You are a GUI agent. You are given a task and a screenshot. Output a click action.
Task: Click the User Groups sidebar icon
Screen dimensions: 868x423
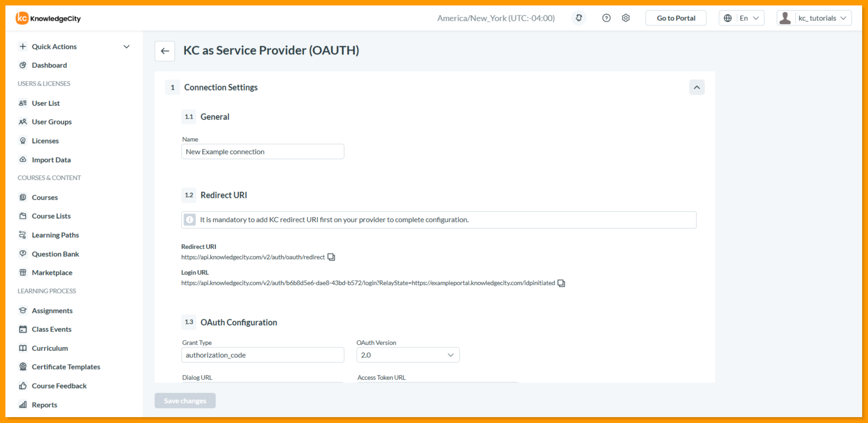click(23, 122)
